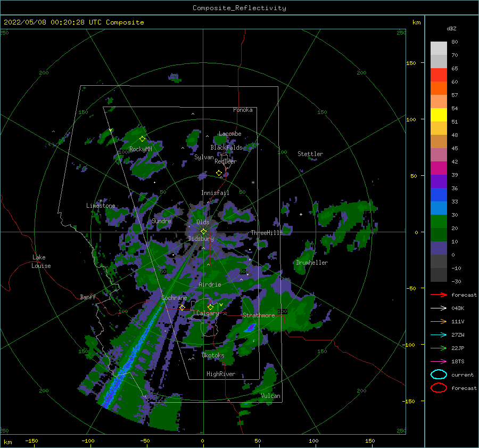The image size is (479, 448).
Task: Click the Ponoka city label
Action: pyautogui.click(x=243, y=110)
